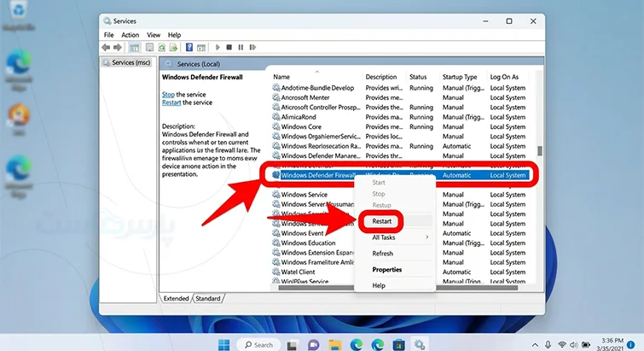This screenshot has height=351, width=644.
Task: Click the Properties toolbar icon
Action: coord(149,48)
